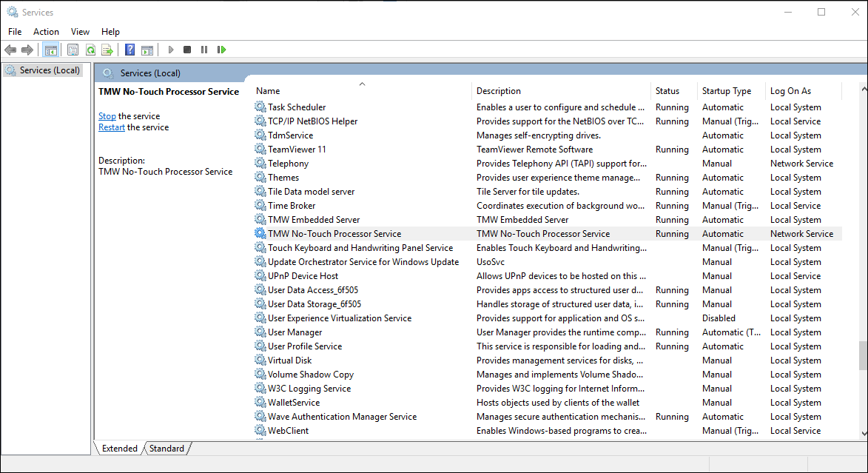
Task: Click the Stop Service square icon
Action: pyautogui.click(x=187, y=50)
